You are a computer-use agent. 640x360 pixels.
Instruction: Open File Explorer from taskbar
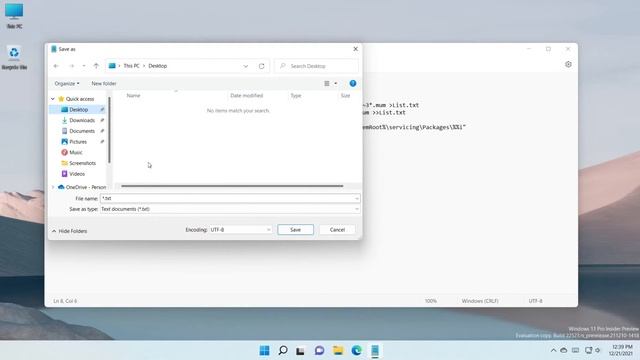tap(338, 350)
